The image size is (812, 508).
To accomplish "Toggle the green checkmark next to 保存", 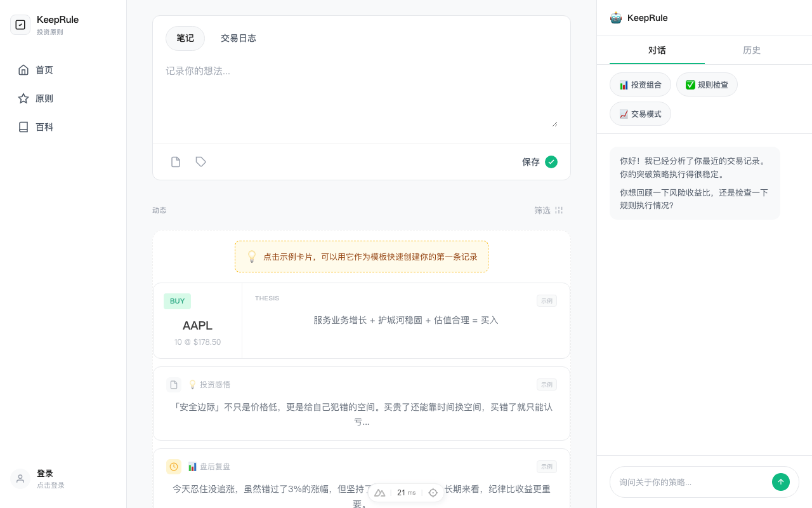I will pos(551,162).
